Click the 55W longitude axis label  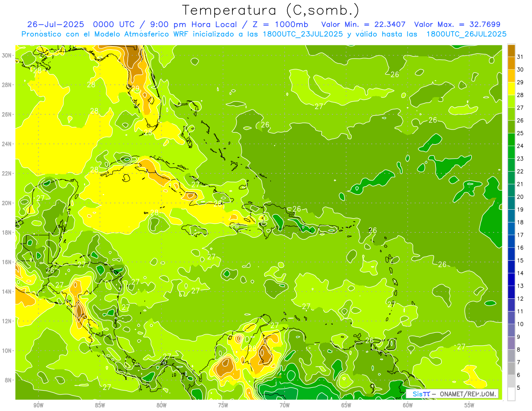[x=469, y=405]
